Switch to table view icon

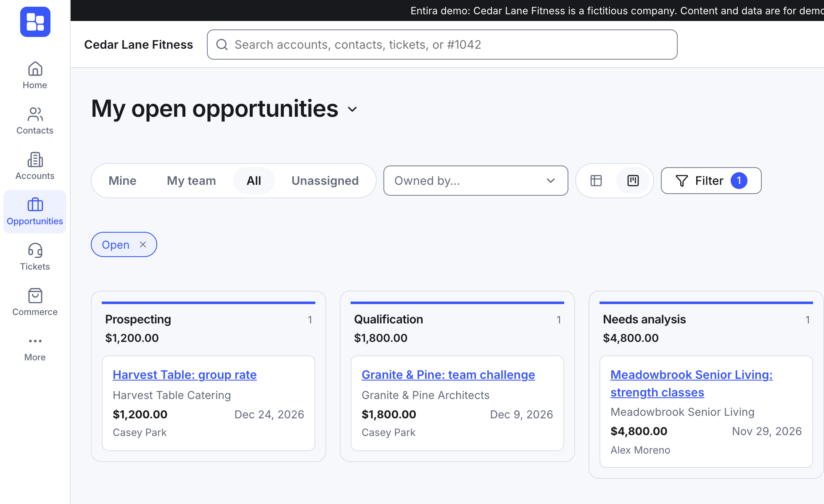click(596, 181)
